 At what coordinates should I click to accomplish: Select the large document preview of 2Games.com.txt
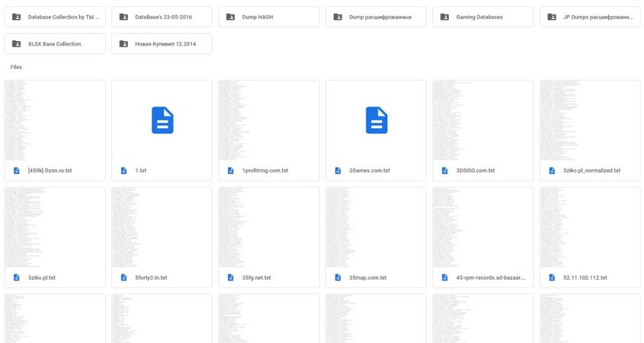(x=376, y=120)
